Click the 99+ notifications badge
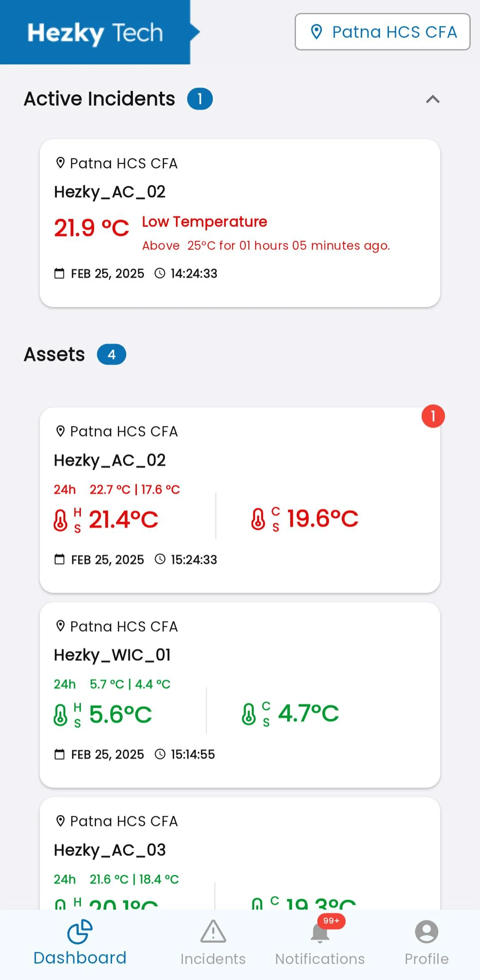 (x=331, y=921)
